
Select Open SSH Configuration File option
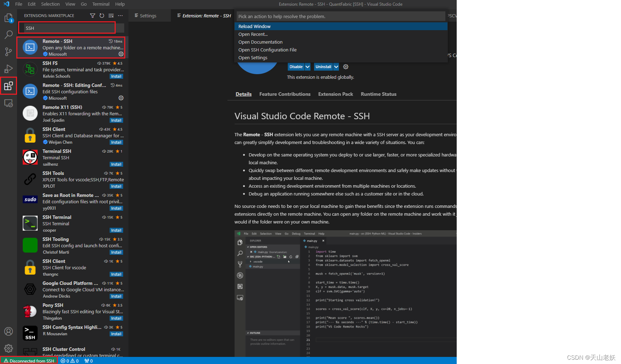[x=341, y=50]
